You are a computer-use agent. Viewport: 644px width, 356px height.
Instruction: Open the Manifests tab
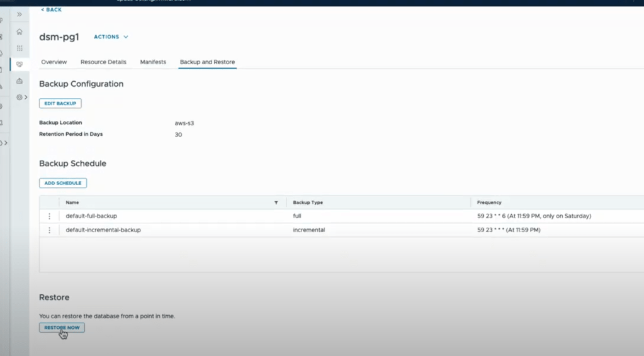click(153, 62)
